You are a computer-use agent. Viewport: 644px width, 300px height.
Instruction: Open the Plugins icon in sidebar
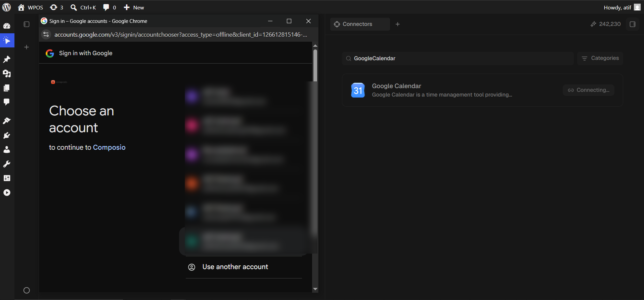tap(7, 135)
